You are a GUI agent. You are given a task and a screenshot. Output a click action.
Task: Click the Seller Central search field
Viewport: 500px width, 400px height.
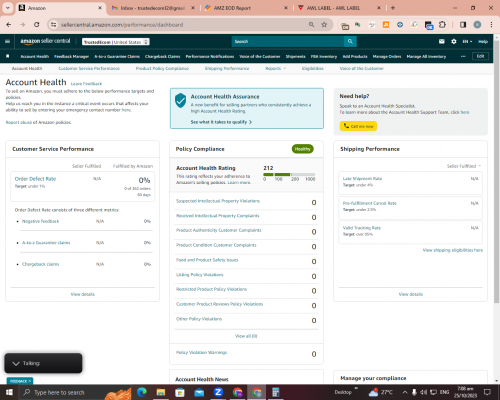(x=288, y=41)
